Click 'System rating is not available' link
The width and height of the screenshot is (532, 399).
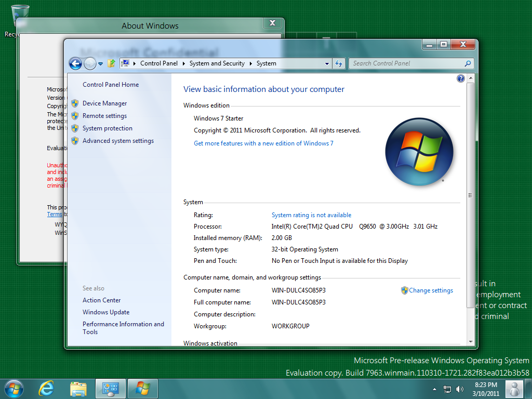point(311,215)
